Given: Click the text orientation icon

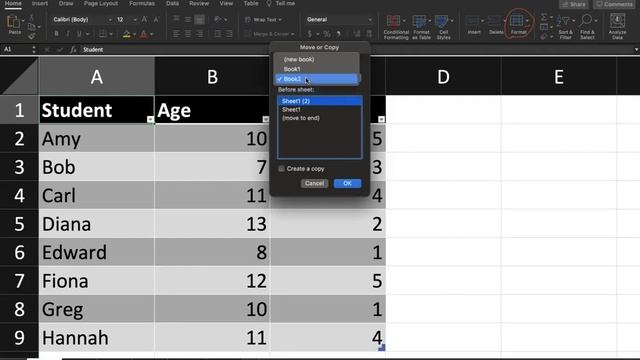Looking at the screenshot, I should tap(218, 19).
